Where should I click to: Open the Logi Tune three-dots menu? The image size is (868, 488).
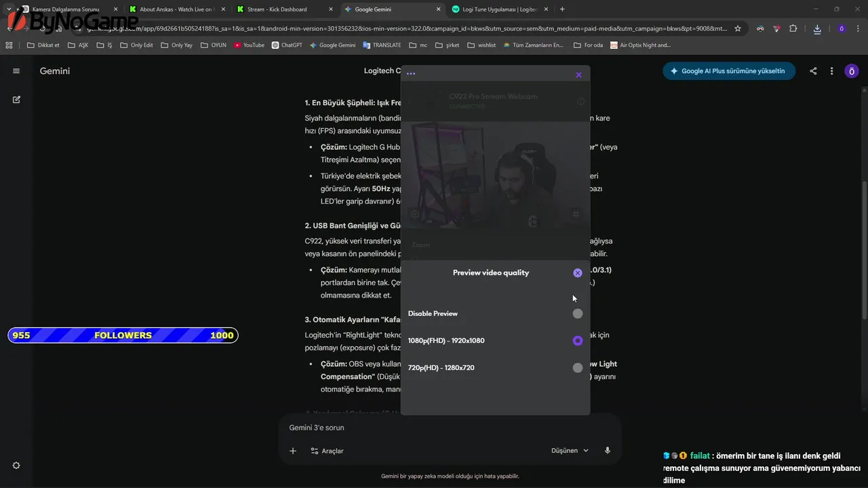pos(410,74)
